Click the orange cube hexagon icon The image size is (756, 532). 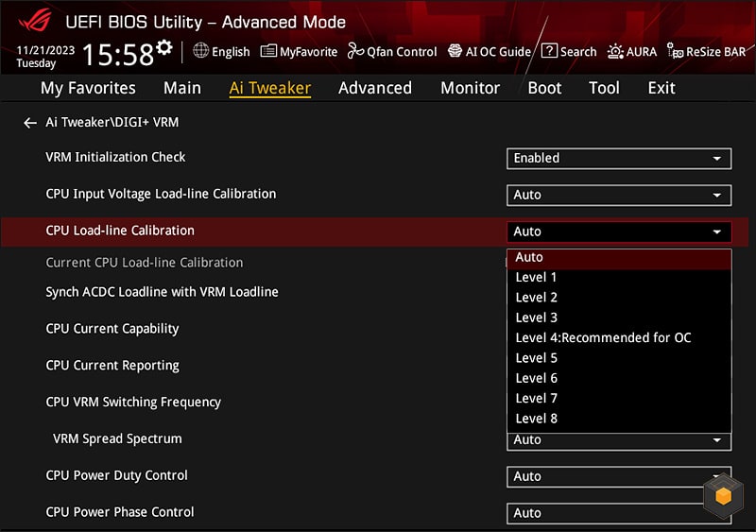pos(723,496)
